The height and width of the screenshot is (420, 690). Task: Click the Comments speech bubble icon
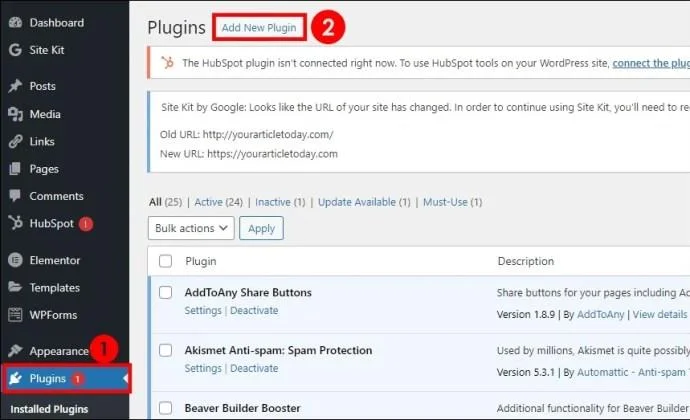15,196
